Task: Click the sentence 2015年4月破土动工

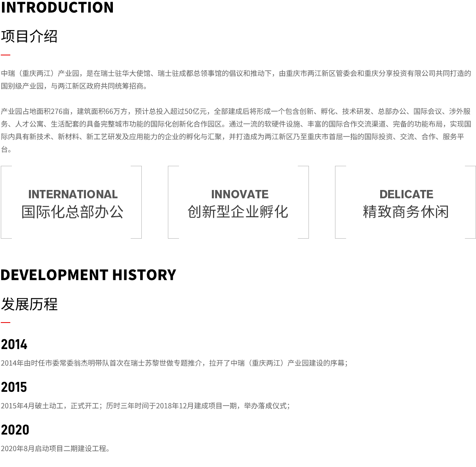Action: coord(145,406)
